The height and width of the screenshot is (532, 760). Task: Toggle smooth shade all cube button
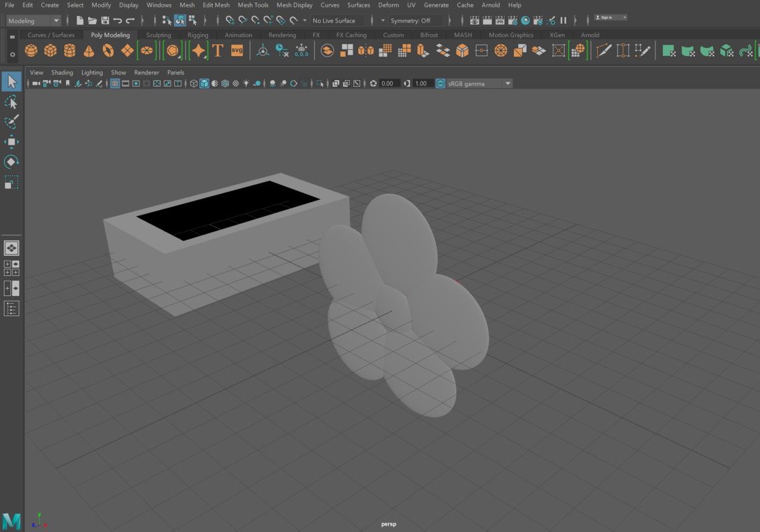pos(204,83)
